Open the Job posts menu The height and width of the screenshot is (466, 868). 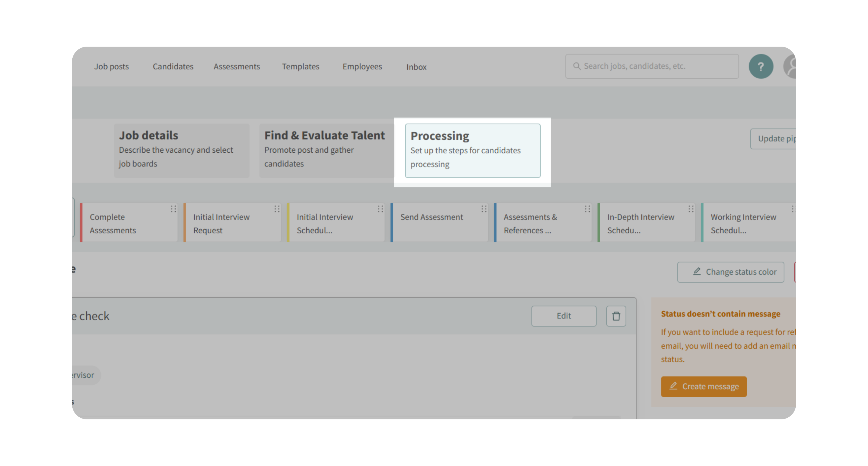(x=111, y=66)
